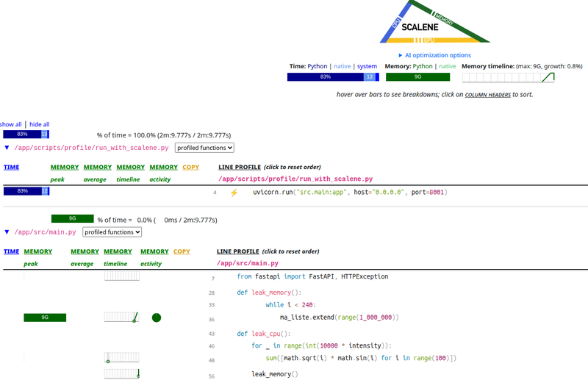
Task: Click the sum math.sqrt code line
Action: (x=361, y=358)
